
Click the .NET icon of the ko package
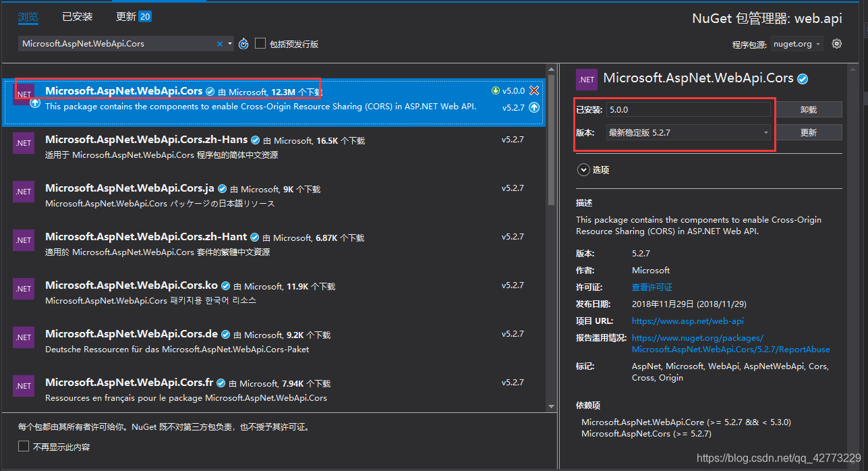click(x=24, y=289)
